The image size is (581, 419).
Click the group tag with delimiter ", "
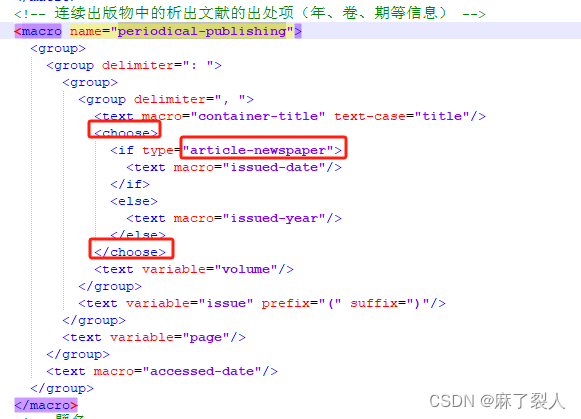(x=166, y=100)
